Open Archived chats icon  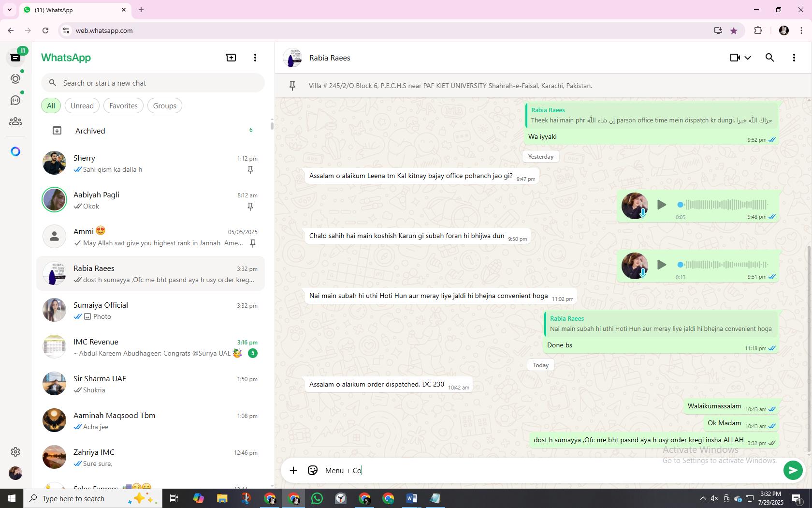click(57, 131)
